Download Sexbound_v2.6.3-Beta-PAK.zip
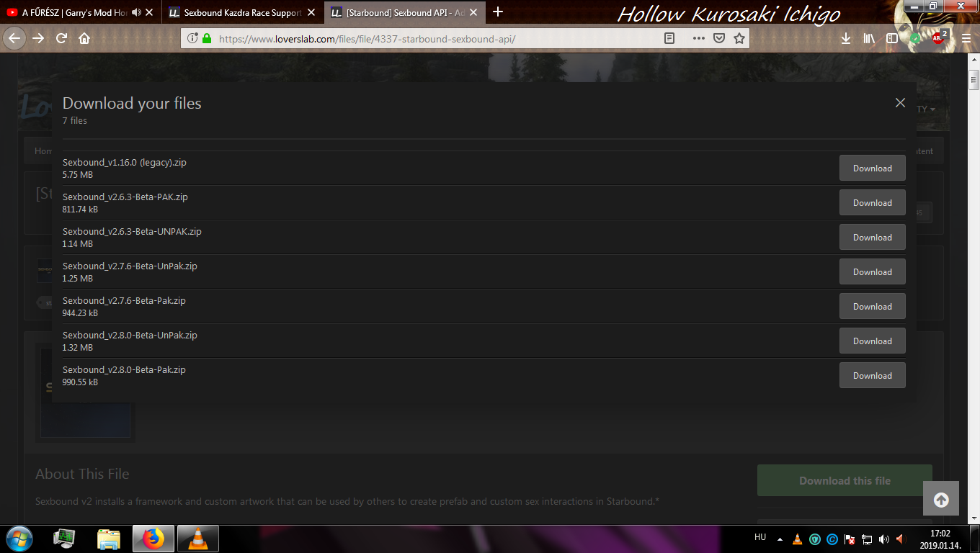The height and width of the screenshot is (553, 980). 872,202
